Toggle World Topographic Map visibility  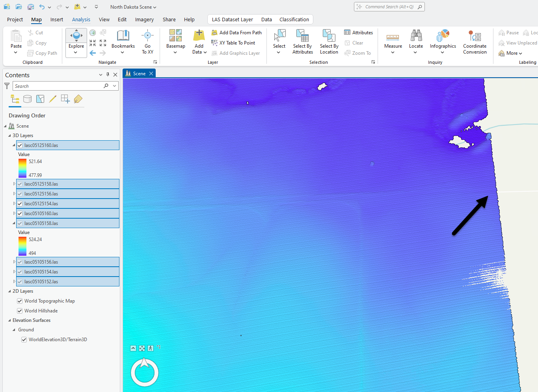[20, 301]
